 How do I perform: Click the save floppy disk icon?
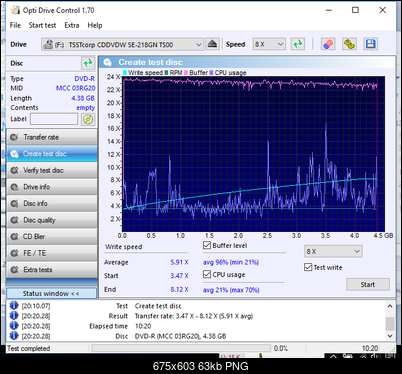pyautogui.click(x=371, y=44)
